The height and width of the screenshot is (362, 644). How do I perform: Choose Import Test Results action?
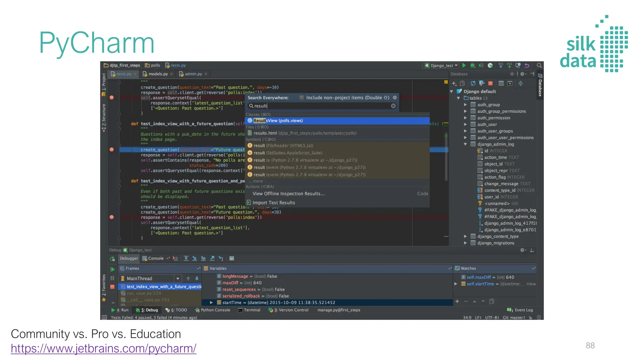coord(337,203)
